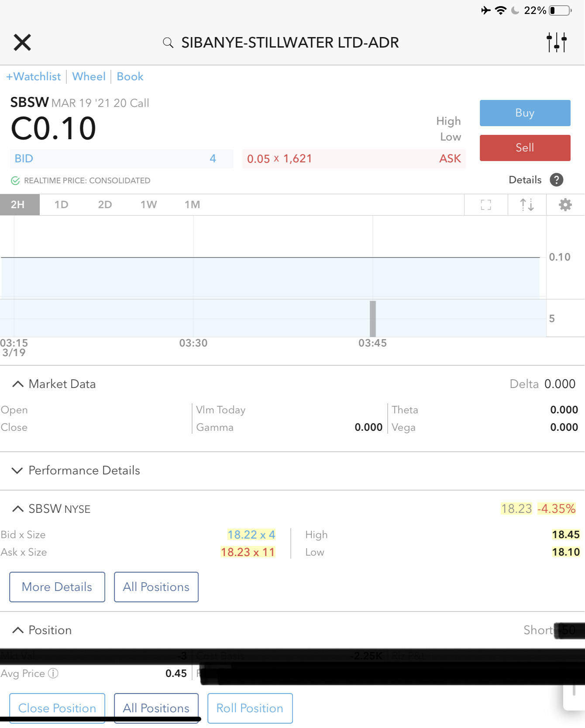Image resolution: width=585 pixels, height=728 pixels.
Task: Open chart settings gear icon
Action: [565, 205]
